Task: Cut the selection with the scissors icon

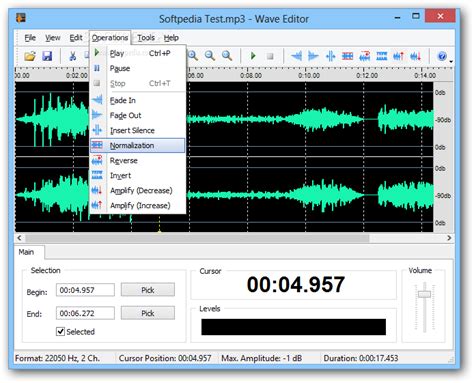Action: pyautogui.click(x=73, y=56)
